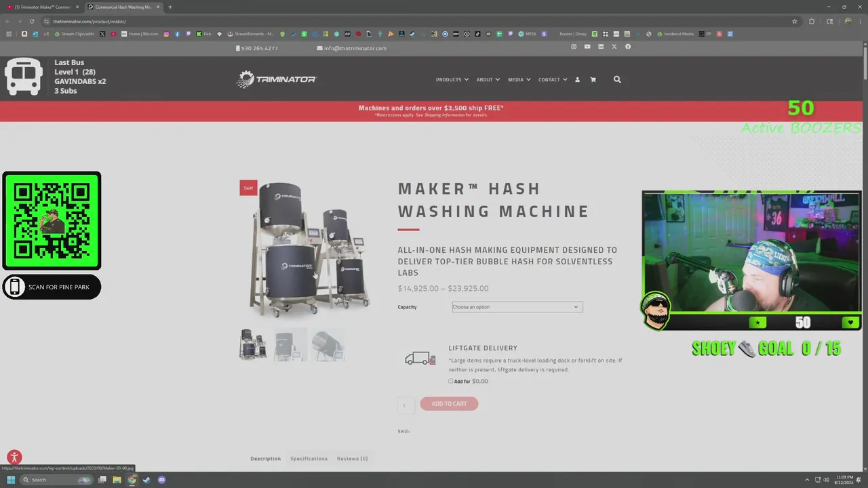
Task: Click the free shipping promo banner
Action: click(431, 111)
